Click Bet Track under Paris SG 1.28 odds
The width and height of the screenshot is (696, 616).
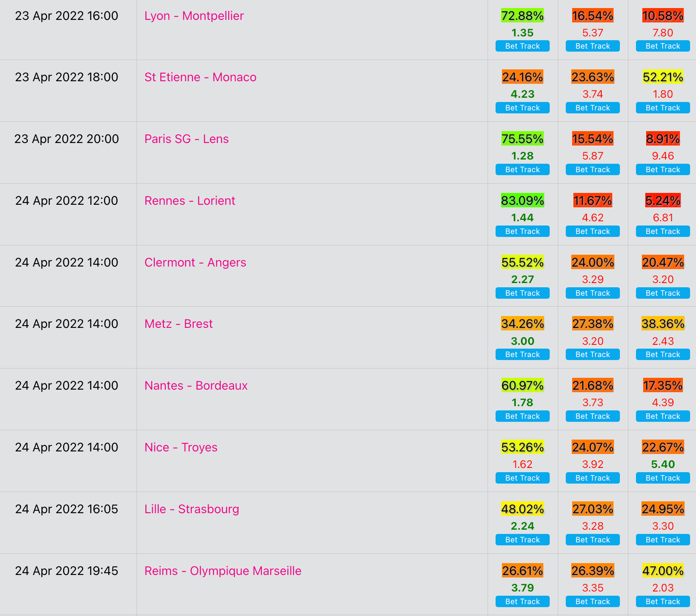tap(523, 170)
